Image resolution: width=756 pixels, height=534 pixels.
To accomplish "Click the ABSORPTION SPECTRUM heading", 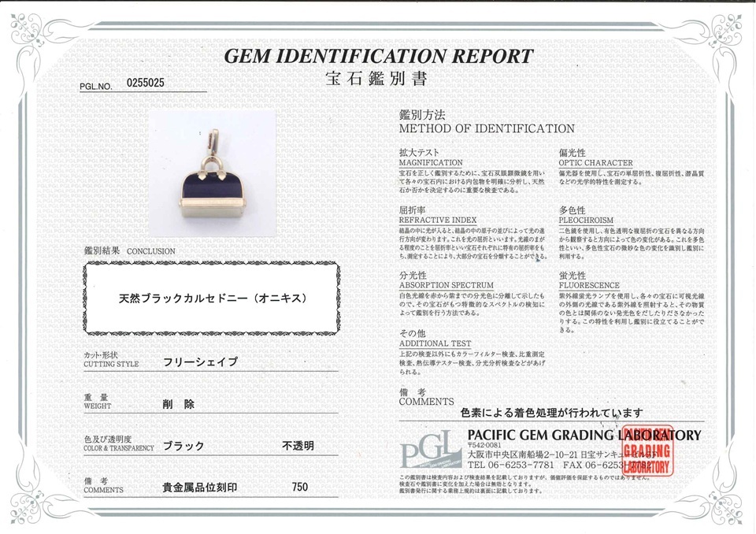I will pyautogui.click(x=447, y=285).
